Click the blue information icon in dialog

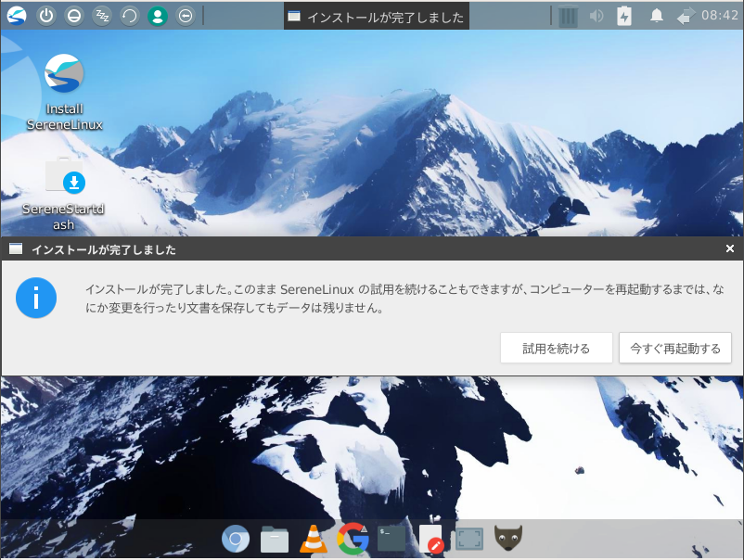(36, 298)
